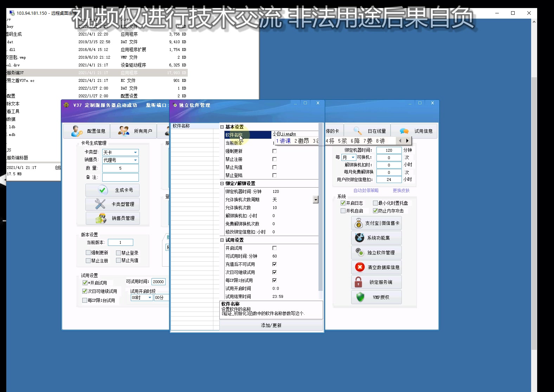Click the tools icon of 卡类型管理
The width and height of the screenshot is (554, 392).
tap(100, 204)
